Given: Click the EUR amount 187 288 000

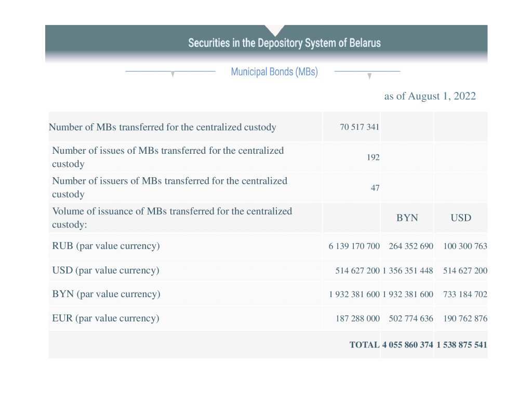Looking at the screenshot, I should [x=357, y=318].
